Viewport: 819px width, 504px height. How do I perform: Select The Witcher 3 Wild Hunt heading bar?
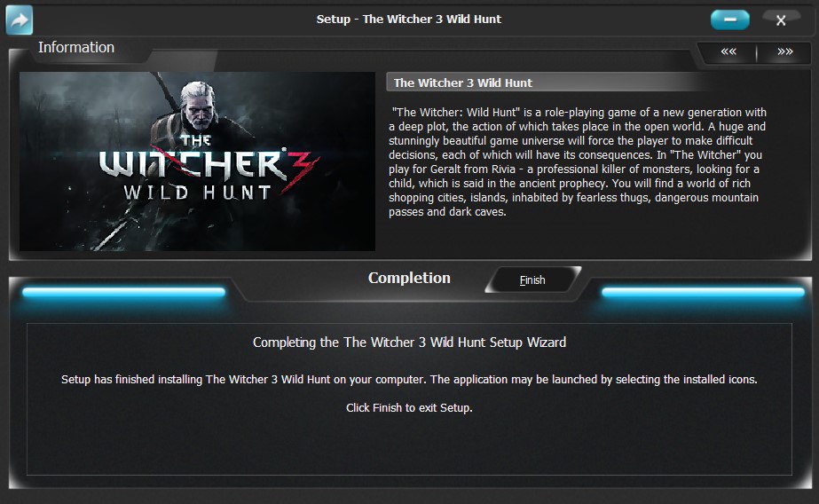pyautogui.click(x=546, y=83)
